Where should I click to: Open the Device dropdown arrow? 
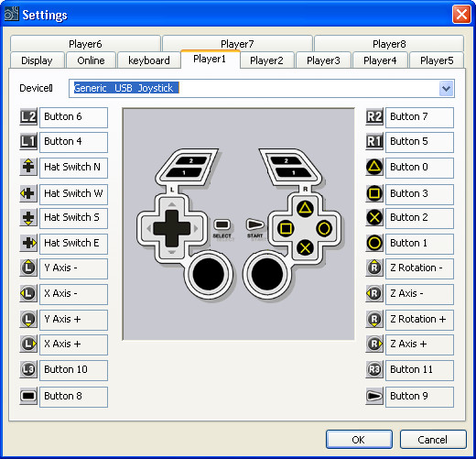446,89
